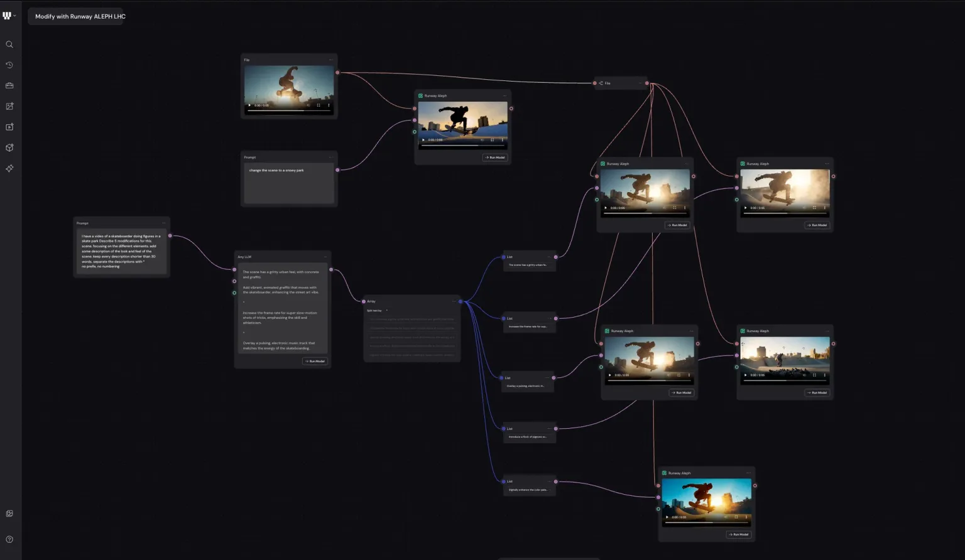Play the vivid blue-sky Runway Aleph video at the bottom
The height and width of the screenshot is (560, 965).
(667, 517)
